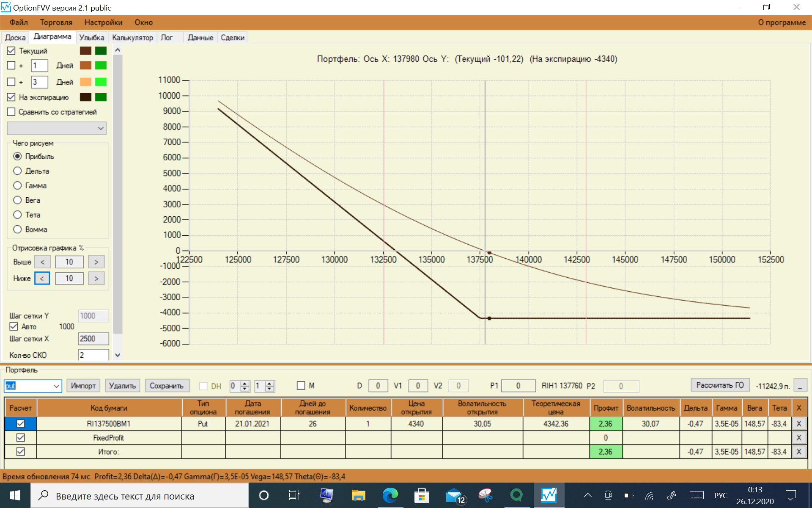The width and height of the screenshot is (812, 508).
Task: Click the Выше decrease arrow button
Action: 42,262
